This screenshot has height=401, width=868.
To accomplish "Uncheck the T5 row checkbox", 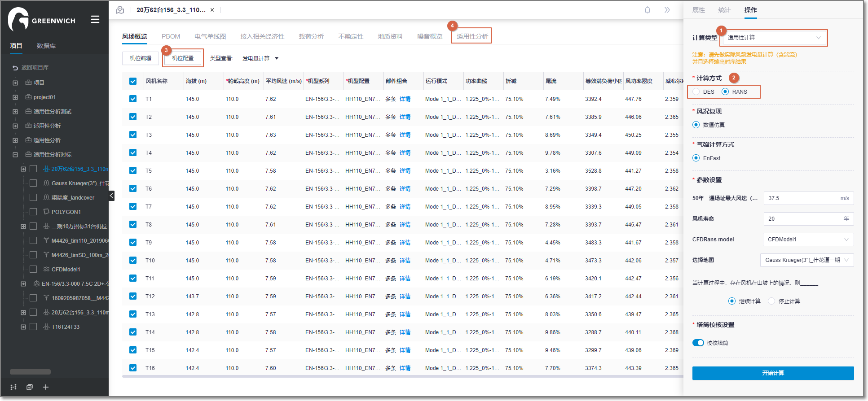I will [x=133, y=170].
